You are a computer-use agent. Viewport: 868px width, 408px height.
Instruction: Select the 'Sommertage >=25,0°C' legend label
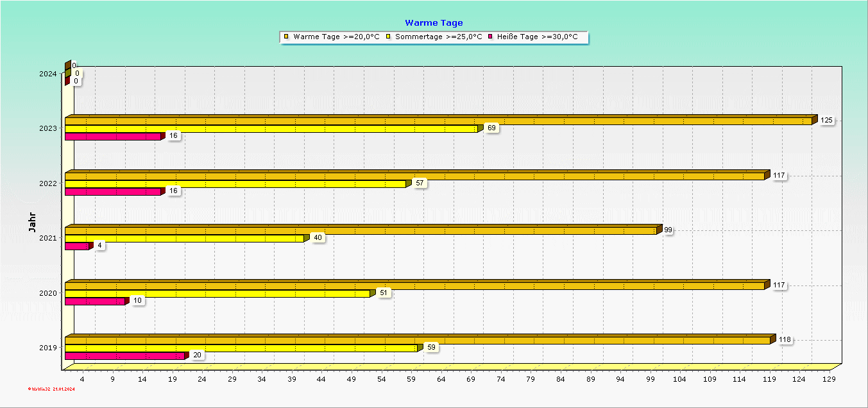[438, 37]
